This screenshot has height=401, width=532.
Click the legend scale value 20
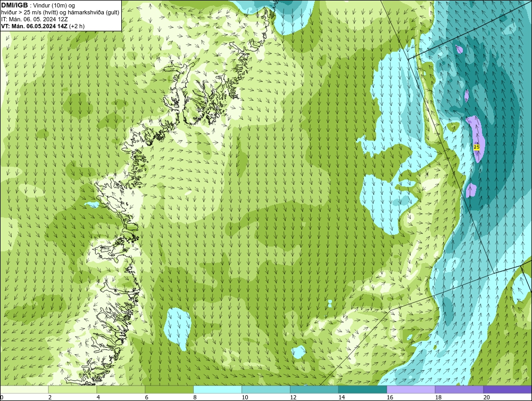[x=486, y=397]
